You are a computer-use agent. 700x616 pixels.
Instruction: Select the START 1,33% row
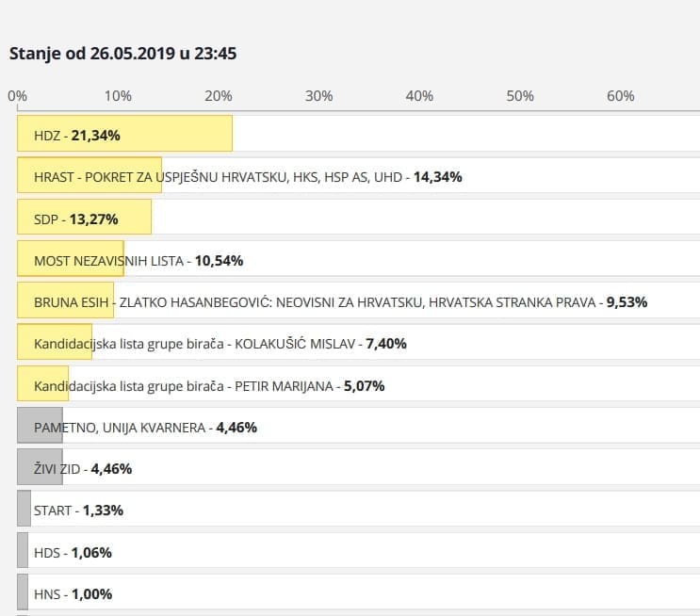[x=78, y=510]
